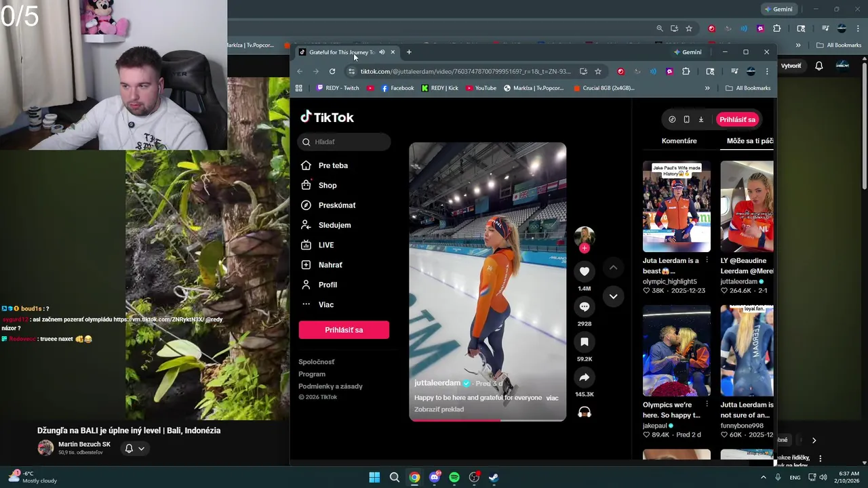868x488 pixels.
Task: Show more bookmarks with the double chevron
Action: (707, 88)
